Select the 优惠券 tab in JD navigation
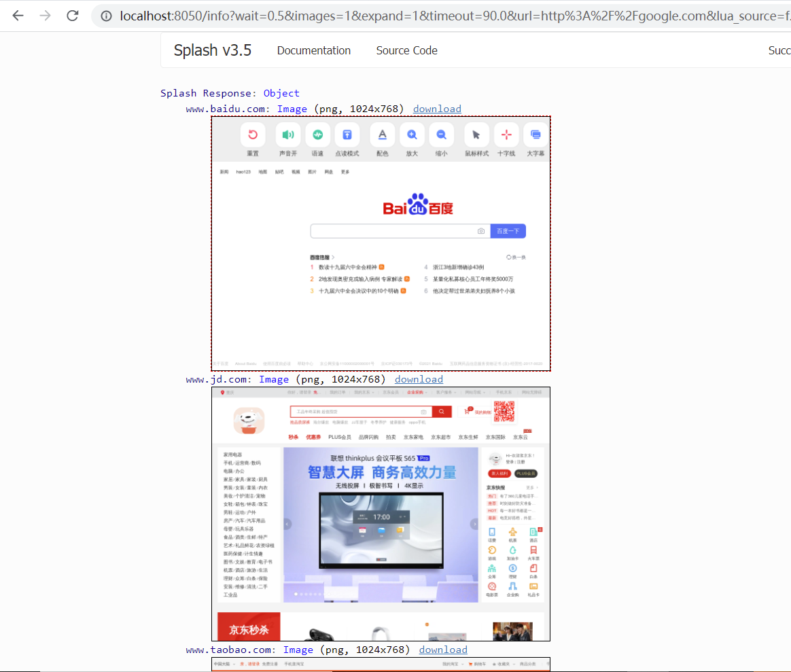The width and height of the screenshot is (791, 672). tap(313, 438)
